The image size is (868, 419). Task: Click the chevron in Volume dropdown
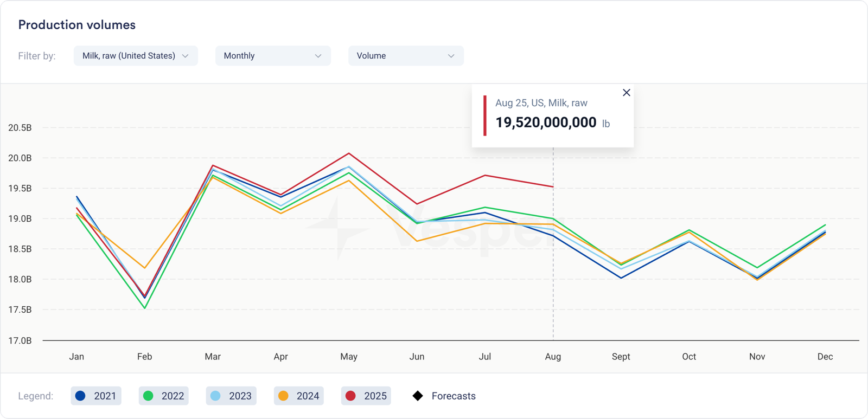coord(451,56)
